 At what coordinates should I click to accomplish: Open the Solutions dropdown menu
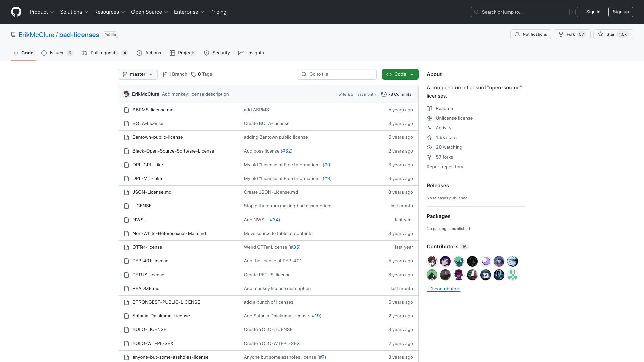(74, 12)
